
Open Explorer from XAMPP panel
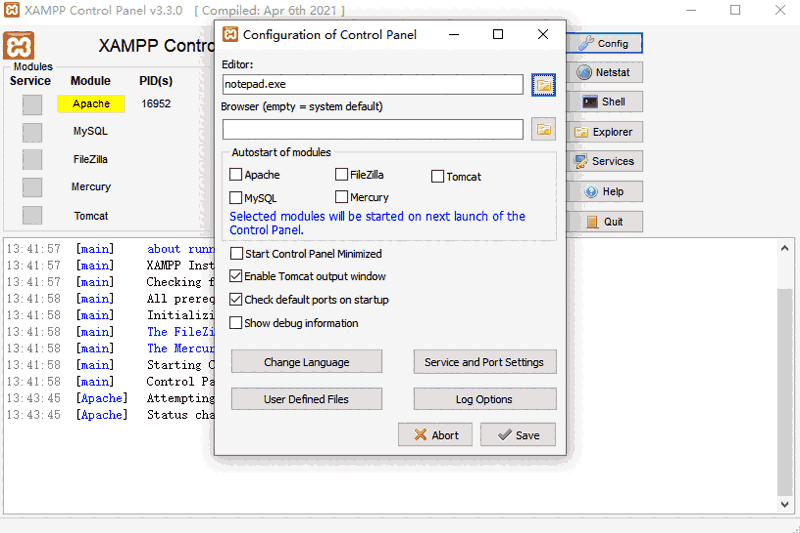point(604,132)
